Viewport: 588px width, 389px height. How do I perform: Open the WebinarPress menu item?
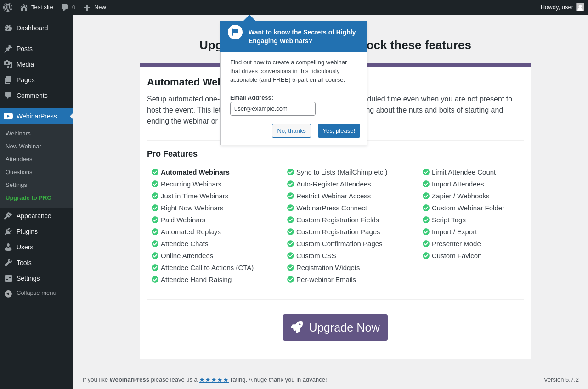pyautogui.click(x=37, y=116)
